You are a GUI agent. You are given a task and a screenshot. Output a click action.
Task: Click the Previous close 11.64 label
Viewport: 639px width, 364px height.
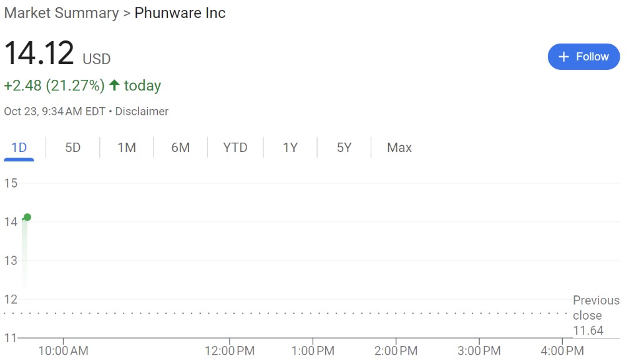(596, 315)
